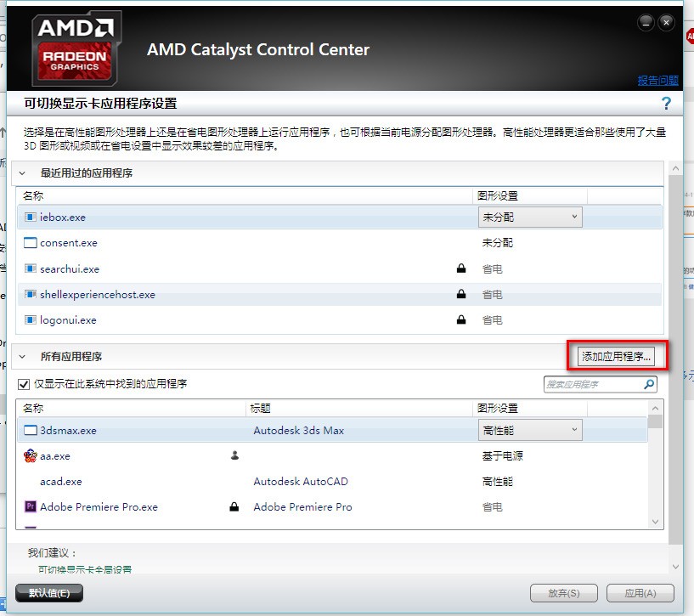The width and height of the screenshot is (694, 616).
Task: Click the 放弃(S) button
Action: coord(564,593)
